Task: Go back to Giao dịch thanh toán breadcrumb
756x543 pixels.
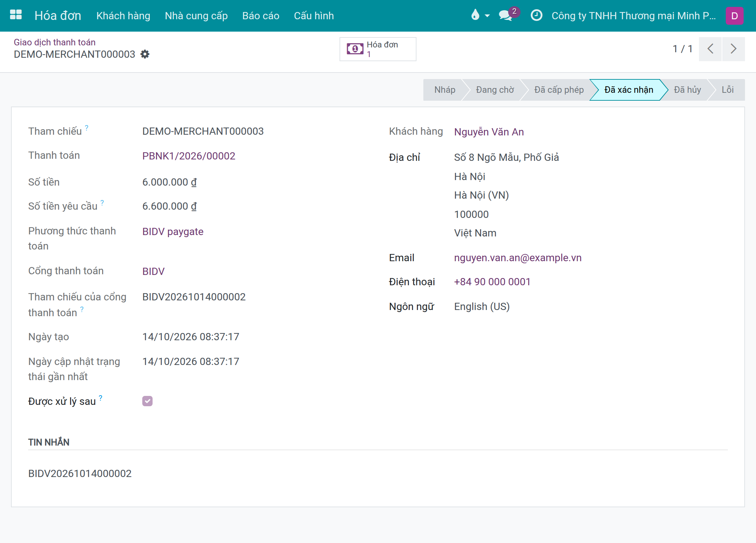Action: click(55, 42)
